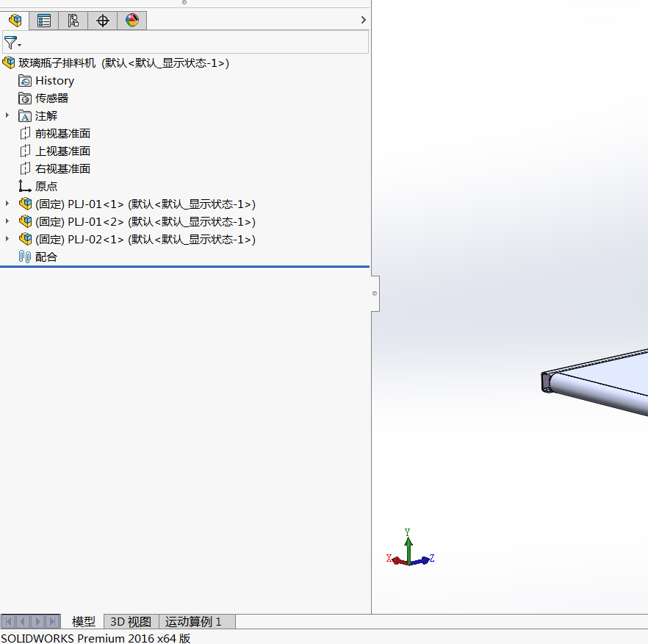This screenshot has width=648, height=644.
Task: Expand the PLJ-01<1> component node
Action: [x=7, y=204]
